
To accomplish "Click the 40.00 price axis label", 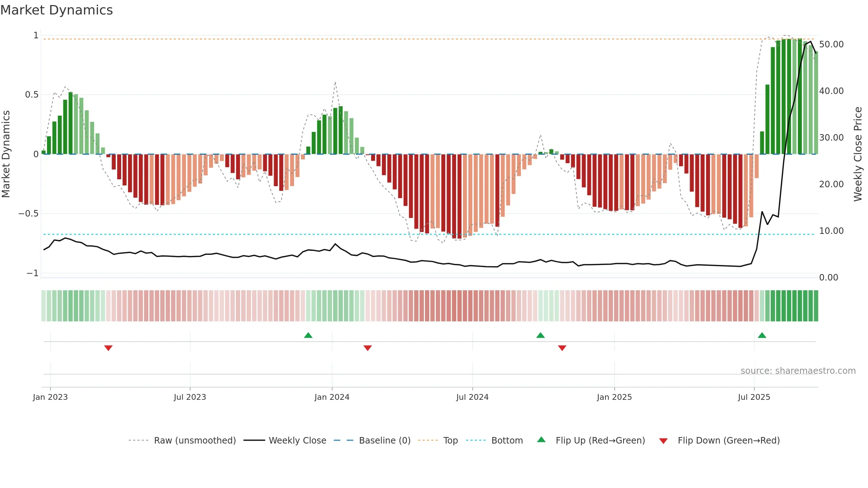I will (831, 91).
